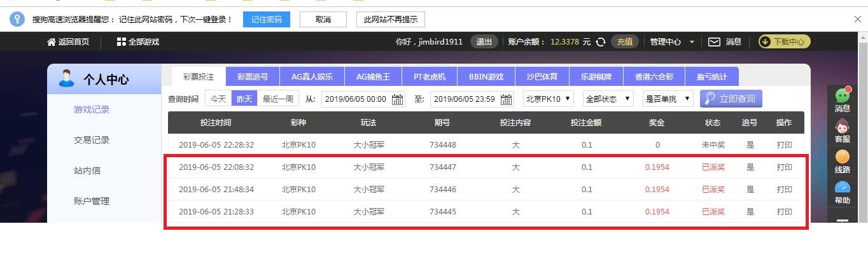This screenshot has height=259, width=868.
Task: Open 交易记录 in sidebar
Action: [92, 140]
